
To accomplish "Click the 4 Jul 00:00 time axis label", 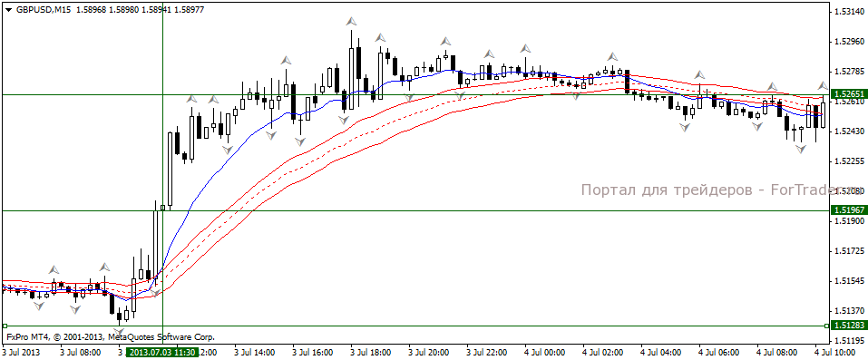I will 545,352.
